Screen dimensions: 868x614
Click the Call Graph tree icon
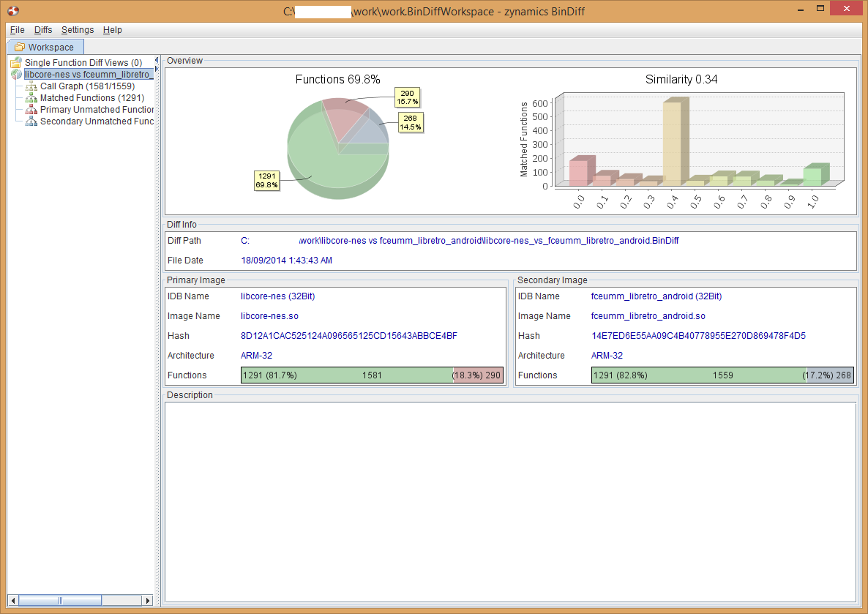[x=31, y=86]
